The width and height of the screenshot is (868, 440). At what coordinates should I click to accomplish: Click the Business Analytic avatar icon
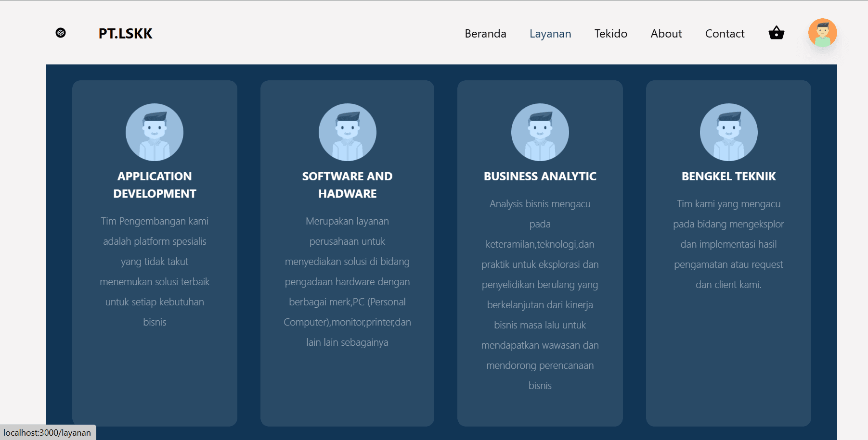[540, 132]
